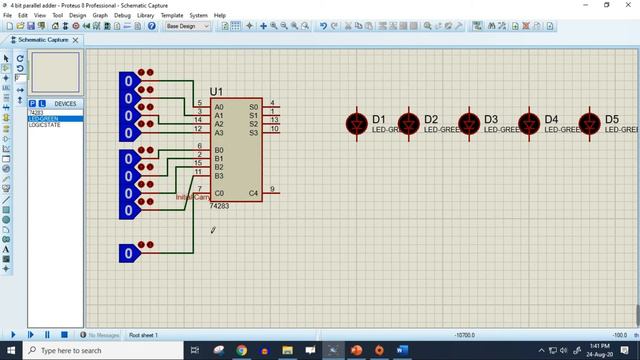Select the Selection Mode arrow tool
Viewport: 640px width, 360px height.
pyautogui.click(x=6, y=58)
